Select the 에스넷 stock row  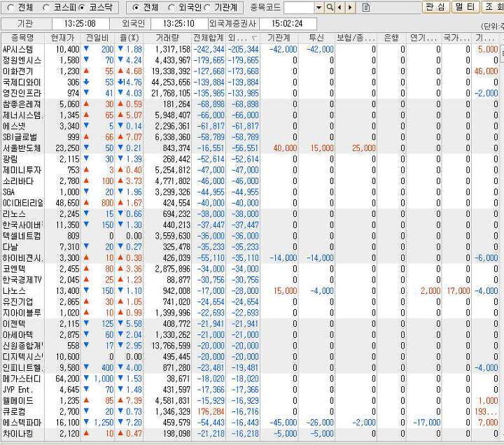point(251,126)
